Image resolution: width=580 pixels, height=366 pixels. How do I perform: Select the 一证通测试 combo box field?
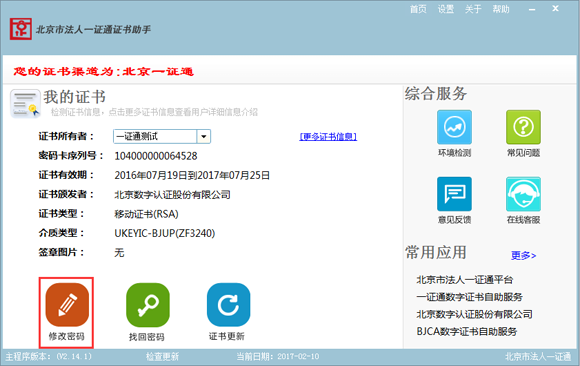[x=162, y=137]
